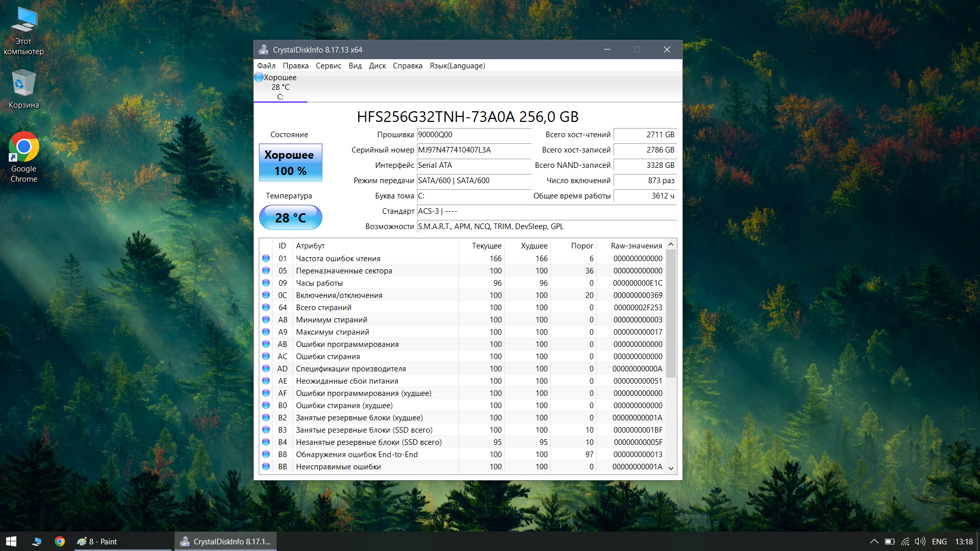Open Windows Start menu
This screenshot has height=551, width=980.
click(x=11, y=541)
